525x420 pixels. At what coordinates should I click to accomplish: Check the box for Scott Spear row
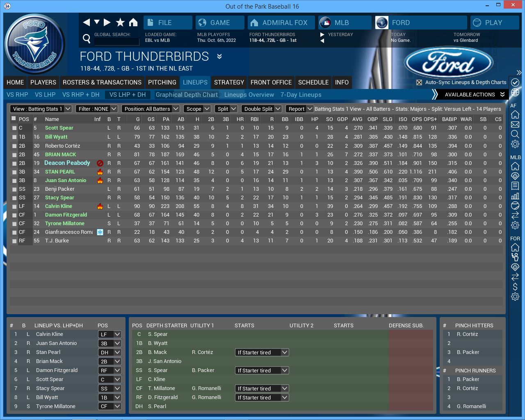(14, 128)
